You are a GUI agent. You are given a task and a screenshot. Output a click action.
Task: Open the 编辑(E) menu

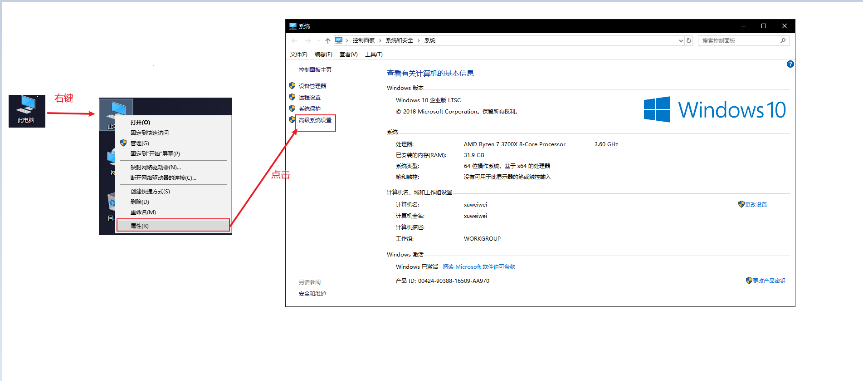[x=323, y=54]
